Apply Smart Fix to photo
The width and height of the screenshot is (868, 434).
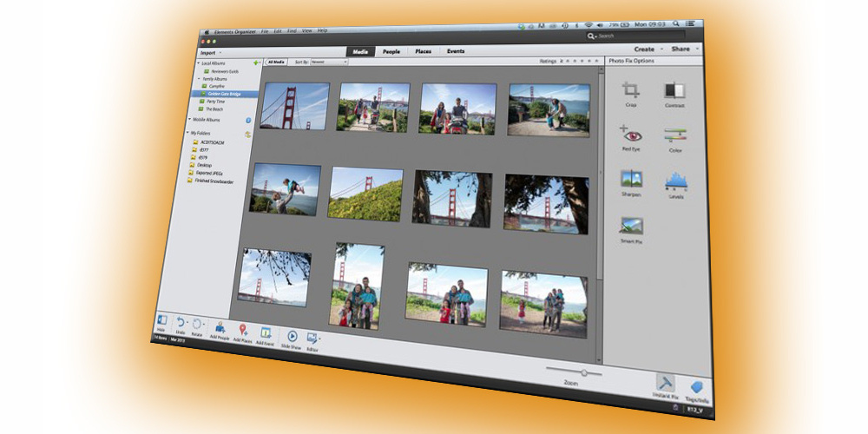point(631,227)
